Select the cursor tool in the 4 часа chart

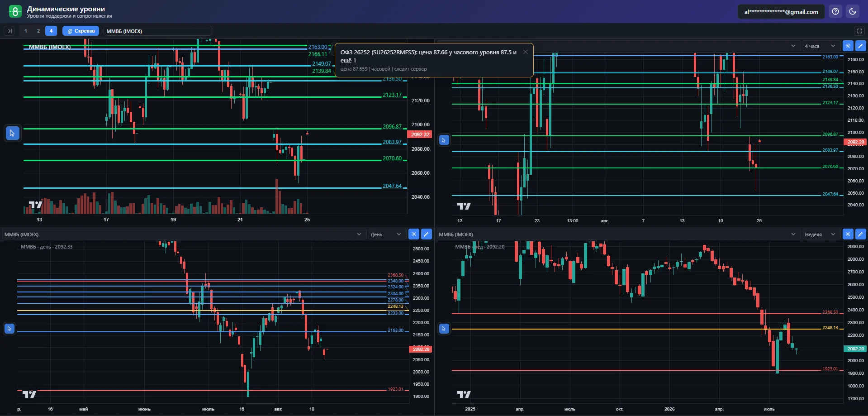click(444, 140)
